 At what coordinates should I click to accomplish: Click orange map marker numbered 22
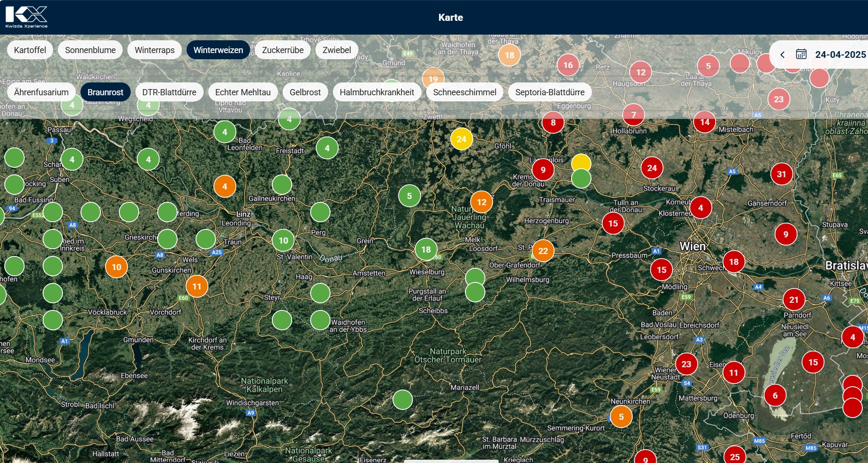tap(543, 251)
